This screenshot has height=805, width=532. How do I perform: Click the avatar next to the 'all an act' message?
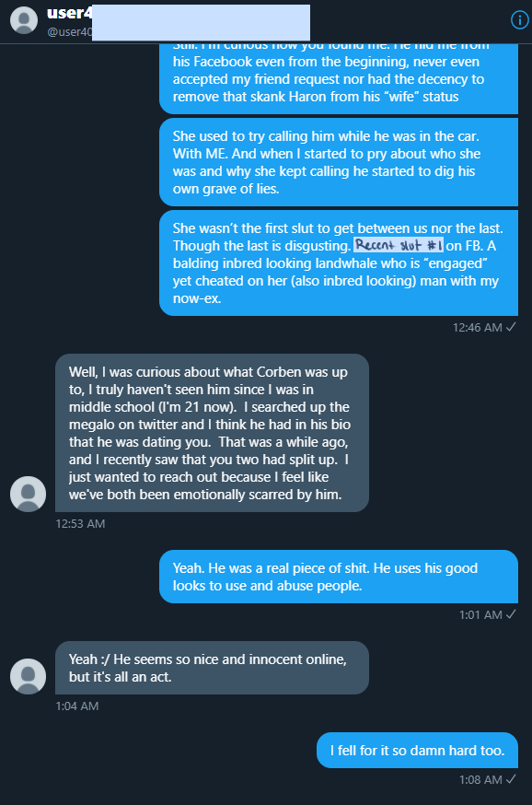pos(29,676)
